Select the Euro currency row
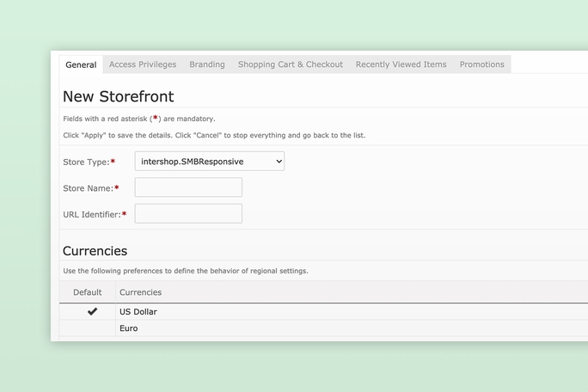Screen dimensions: 588x392 point(323,328)
